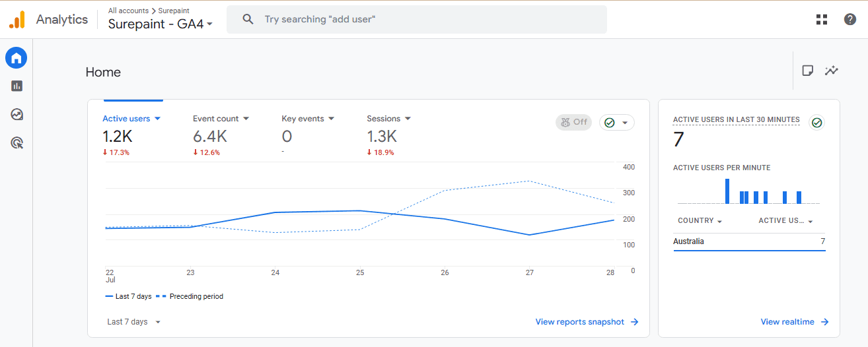Expand the Country dimension dropdown
The image size is (868, 347).
pyautogui.click(x=700, y=221)
